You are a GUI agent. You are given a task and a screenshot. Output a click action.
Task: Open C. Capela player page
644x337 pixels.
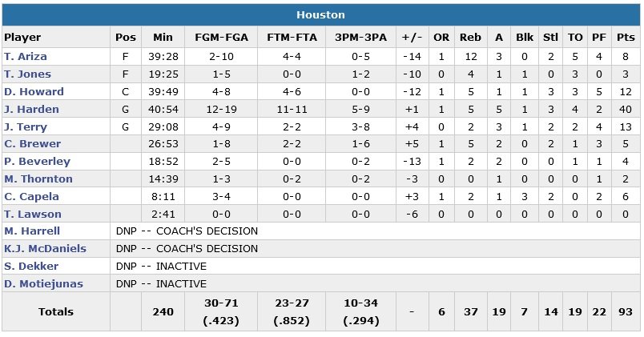(x=32, y=197)
